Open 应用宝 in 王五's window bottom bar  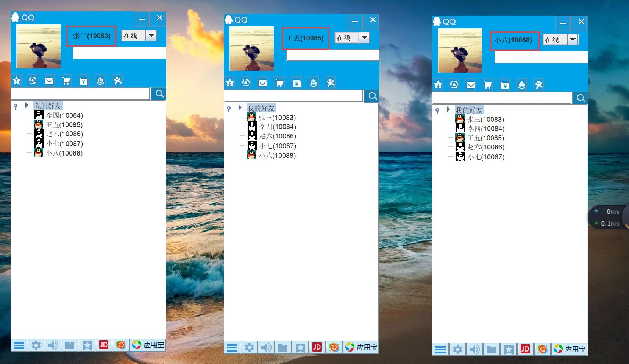tap(362, 347)
